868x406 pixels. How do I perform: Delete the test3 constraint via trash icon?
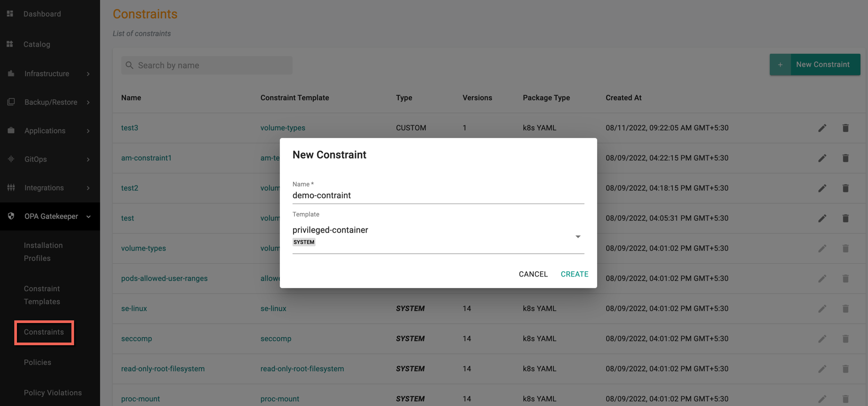coord(845,128)
